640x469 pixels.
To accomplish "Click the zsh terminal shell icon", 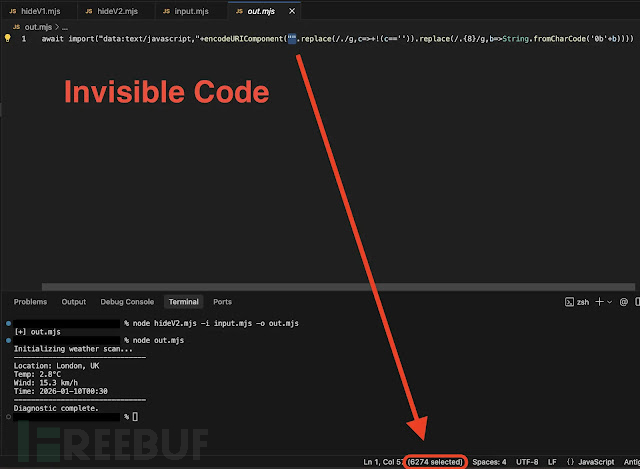I will pyautogui.click(x=569, y=302).
